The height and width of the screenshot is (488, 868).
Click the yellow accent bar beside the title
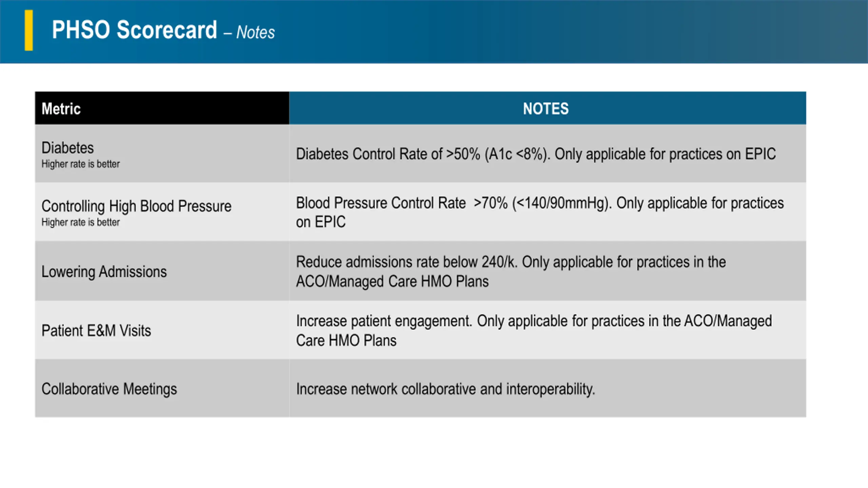click(29, 30)
